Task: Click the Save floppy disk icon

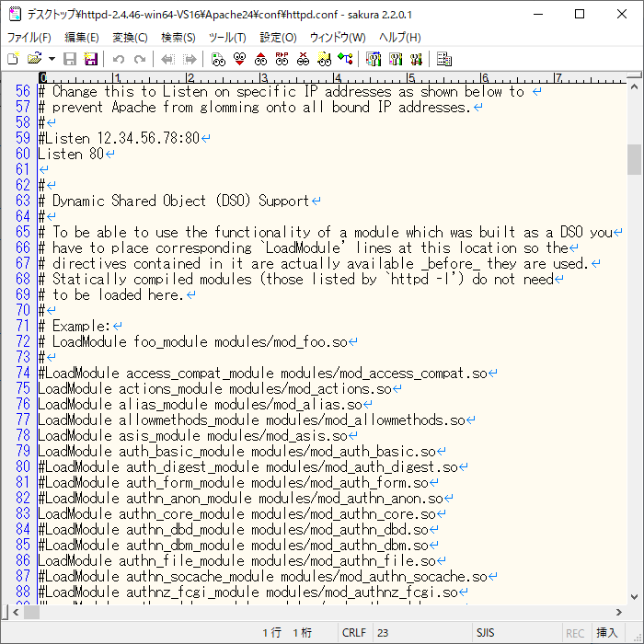Action: [70, 59]
